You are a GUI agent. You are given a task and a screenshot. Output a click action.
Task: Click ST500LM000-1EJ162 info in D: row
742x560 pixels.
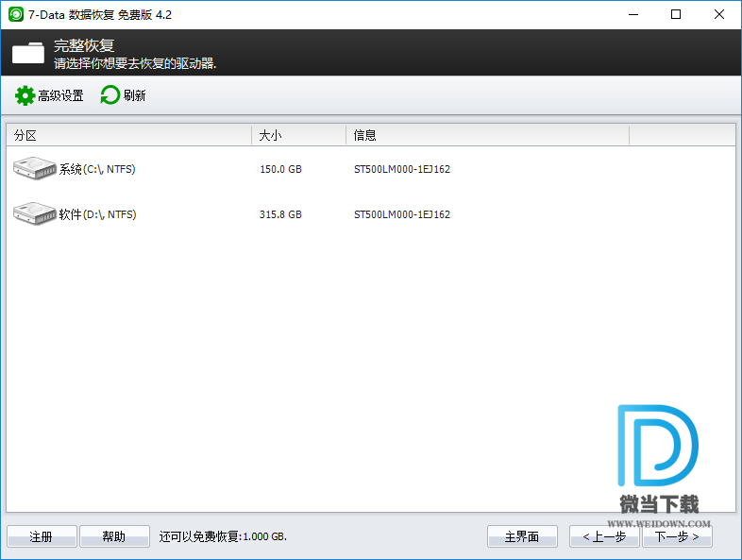(x=402, y=214)
